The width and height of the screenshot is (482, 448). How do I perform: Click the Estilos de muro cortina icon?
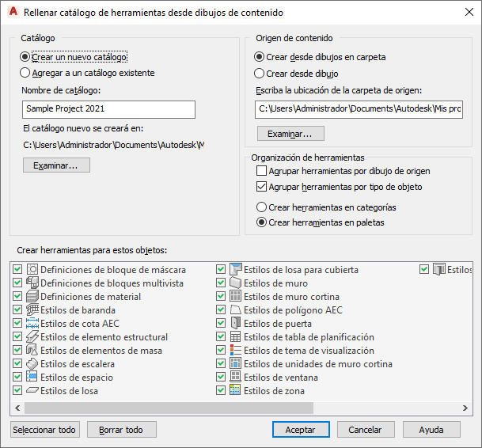click(236, 296)
